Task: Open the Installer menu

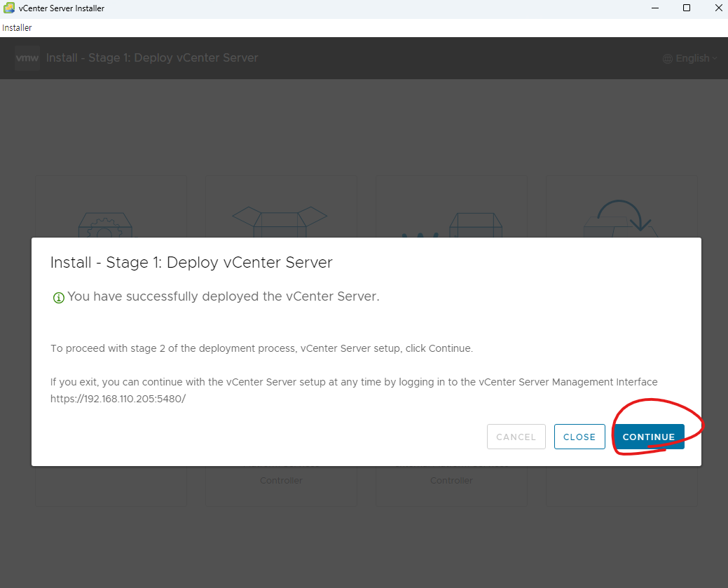Action: click(17, 28)
